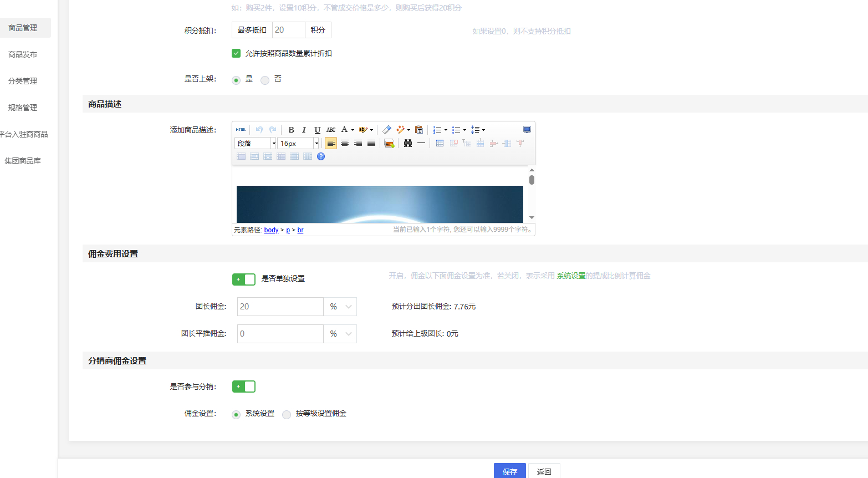Open 分类管理 in the sidebar

pyautogui.click(x=23, y=81)
